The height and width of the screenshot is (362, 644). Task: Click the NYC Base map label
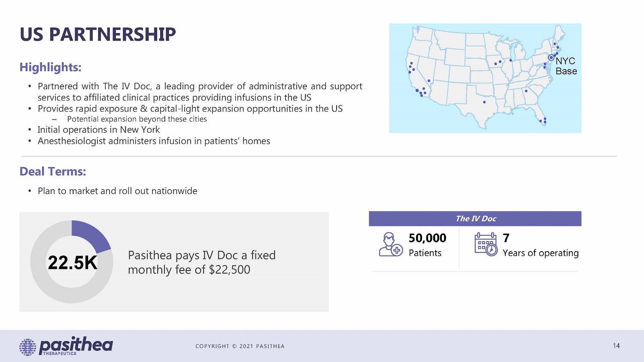[566, 66]
